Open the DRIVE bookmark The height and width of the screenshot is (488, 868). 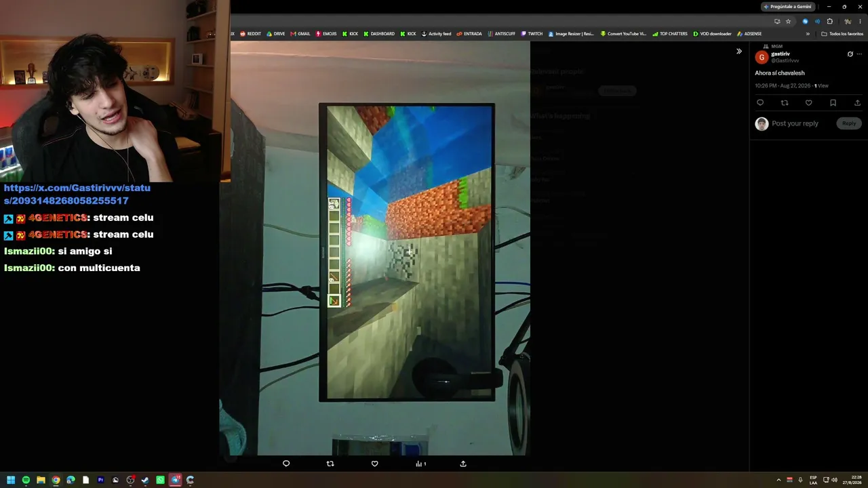point(275,34)
